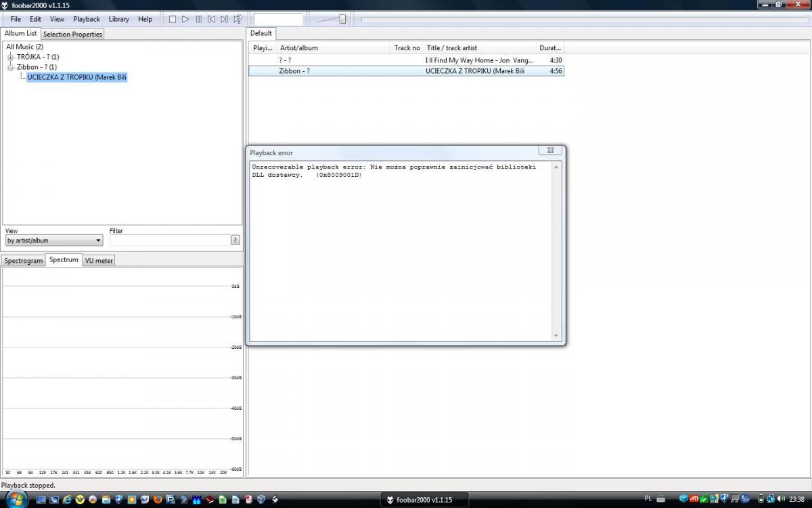Select UCIECZKA Z TROPIKU tree entry

77,77
